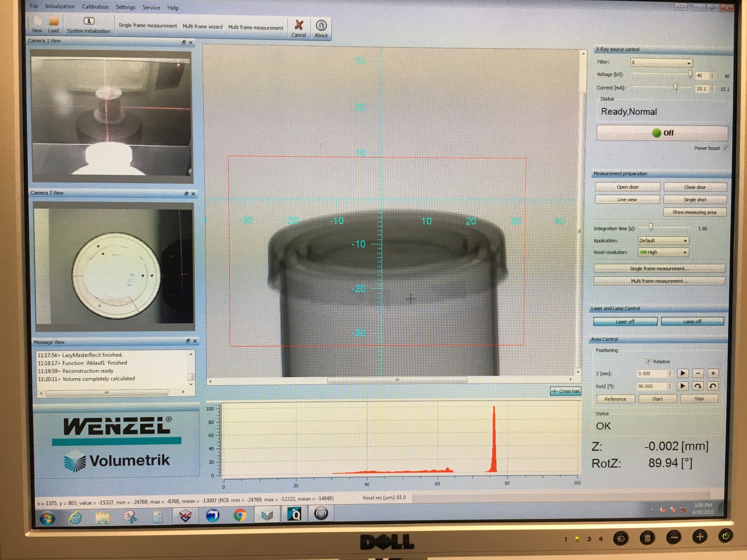This screenshot has width=747, height=560.
Task: Open Windows Start menu
Action: coord(47,518)
